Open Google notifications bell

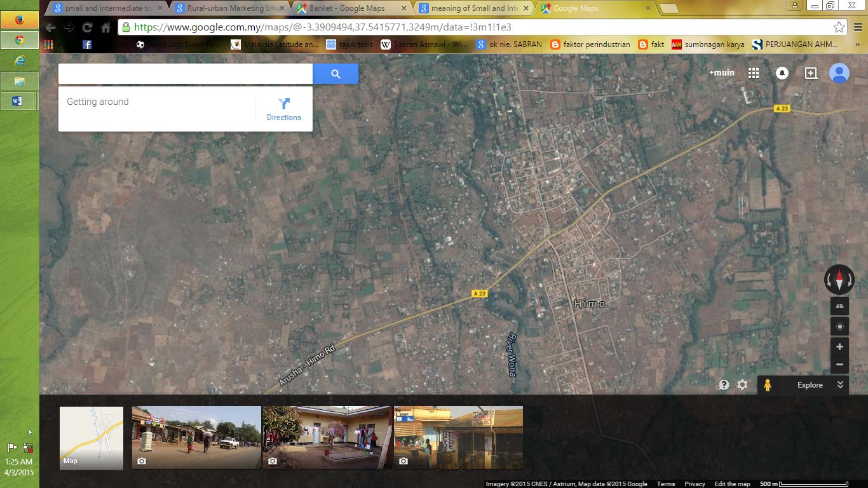click(782, 73)
